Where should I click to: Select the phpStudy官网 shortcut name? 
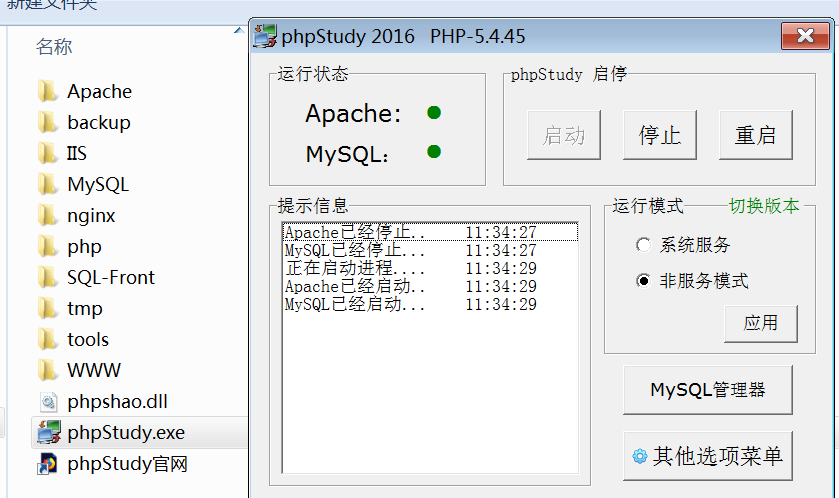[x=127, y=464]
